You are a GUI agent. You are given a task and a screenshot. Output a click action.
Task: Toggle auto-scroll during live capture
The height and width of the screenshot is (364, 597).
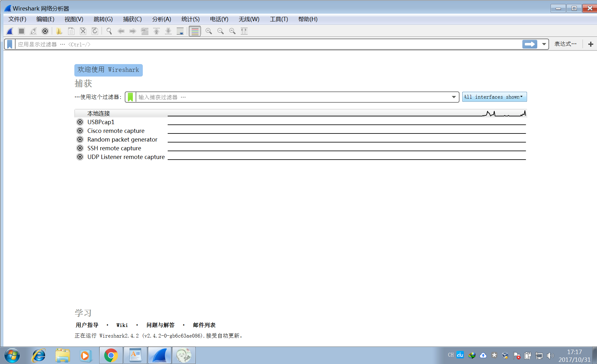coord(180,31)
